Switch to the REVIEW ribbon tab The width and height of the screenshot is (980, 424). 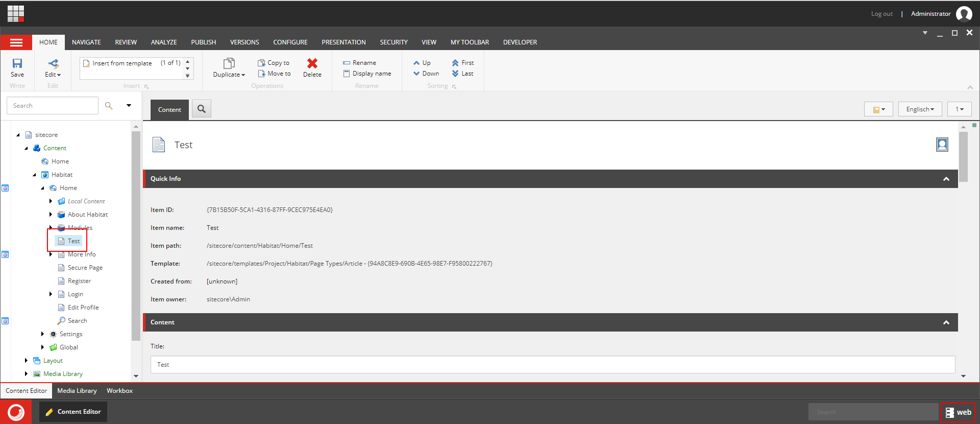[x=126, y=42]
